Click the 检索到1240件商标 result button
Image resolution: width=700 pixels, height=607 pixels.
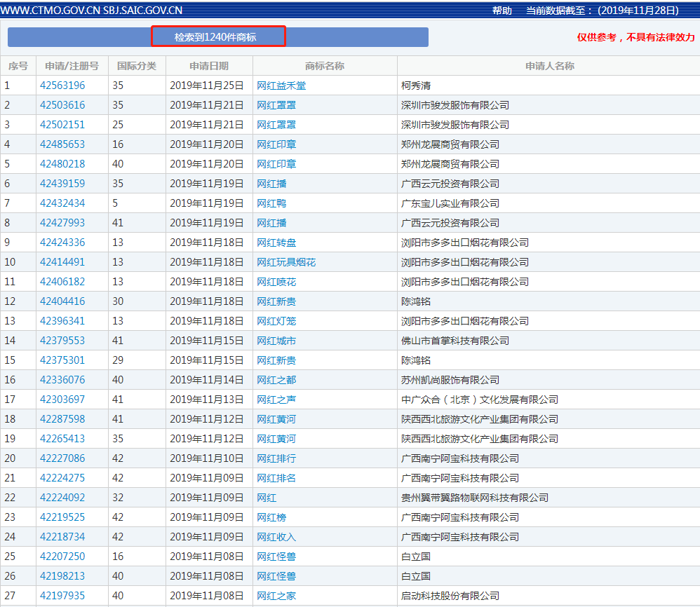[x=218, y=36]
